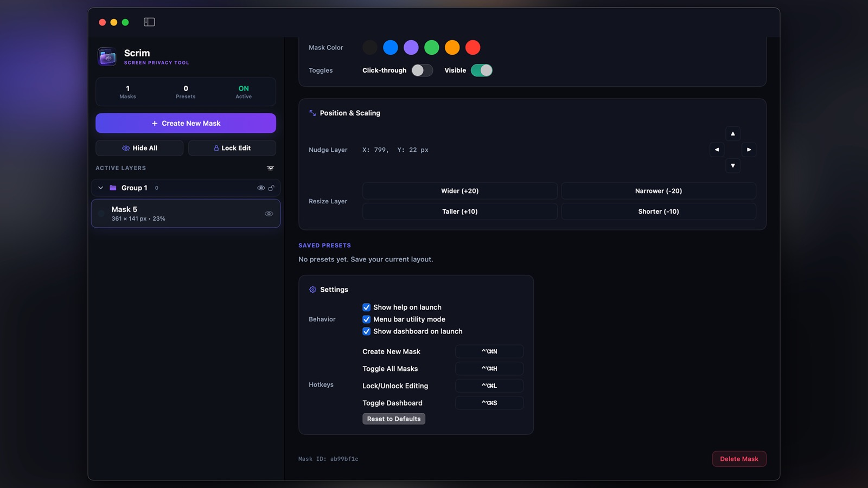Pick the orange mask color

coord(452,48)
